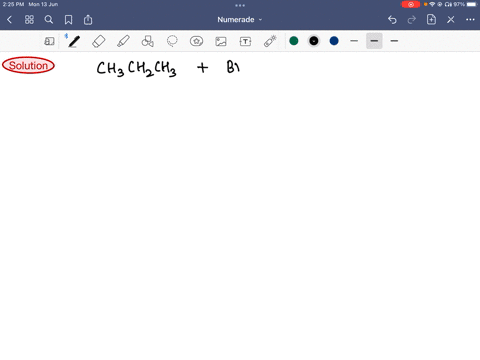Close the document with the X icon
Screen dimensions: 480x360
[451, 20]
